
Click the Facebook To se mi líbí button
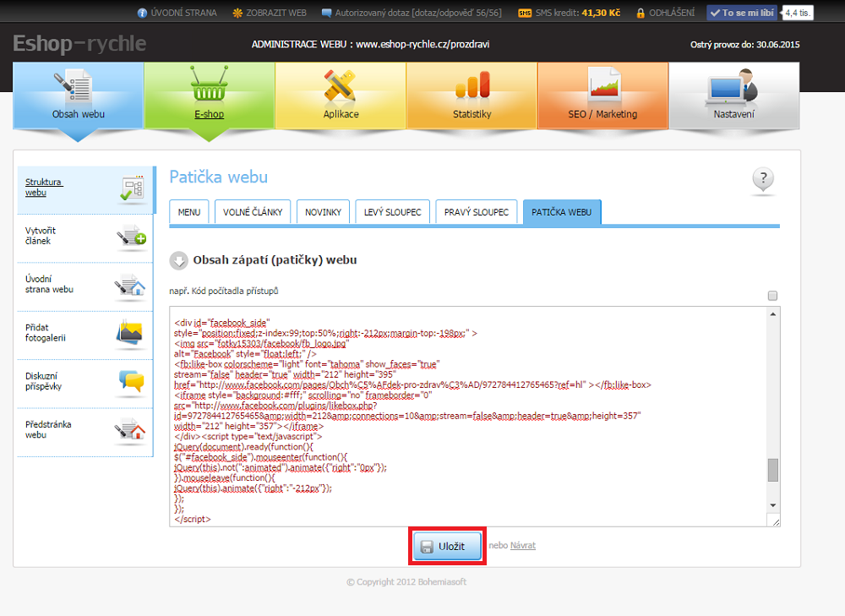point(742,13)
